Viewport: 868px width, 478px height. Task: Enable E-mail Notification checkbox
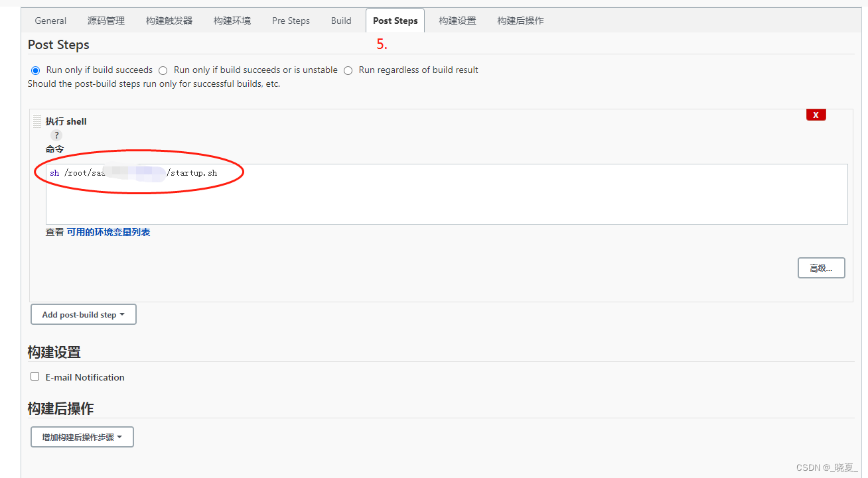[35, 377]
